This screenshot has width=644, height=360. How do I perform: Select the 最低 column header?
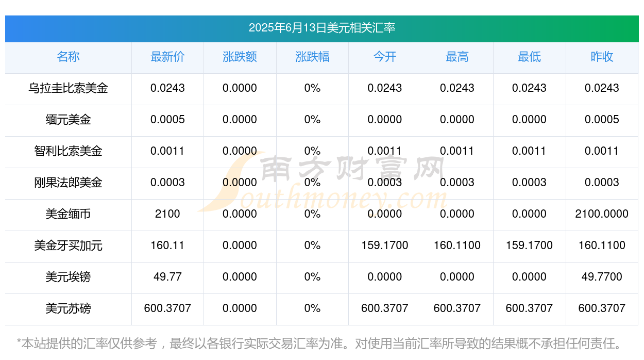pos(529,57)
